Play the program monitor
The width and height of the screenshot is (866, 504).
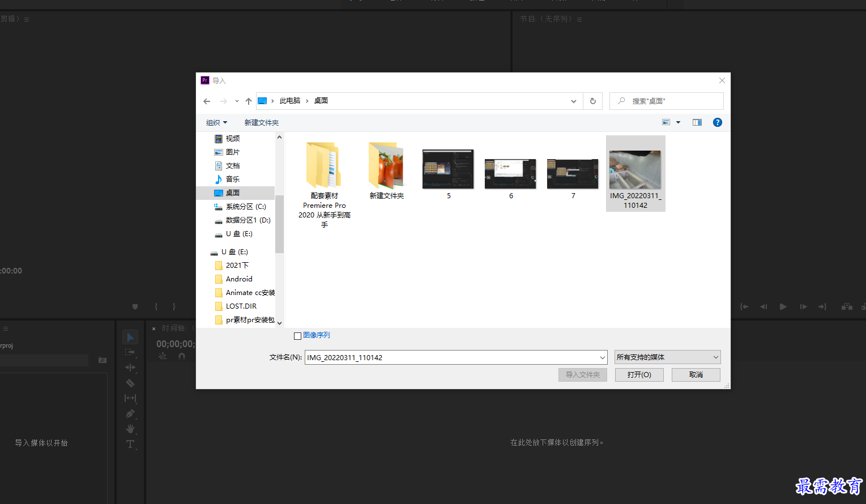(783, 306)
